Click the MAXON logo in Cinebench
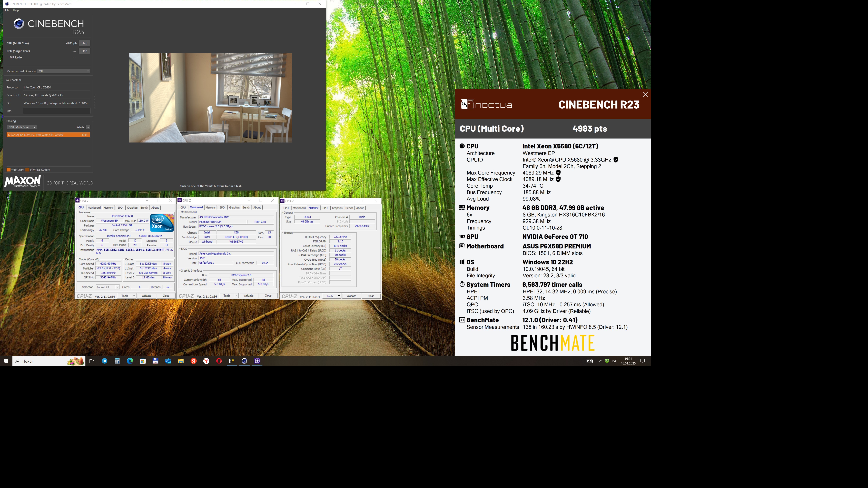868x488 pixels. pos(23,181)
